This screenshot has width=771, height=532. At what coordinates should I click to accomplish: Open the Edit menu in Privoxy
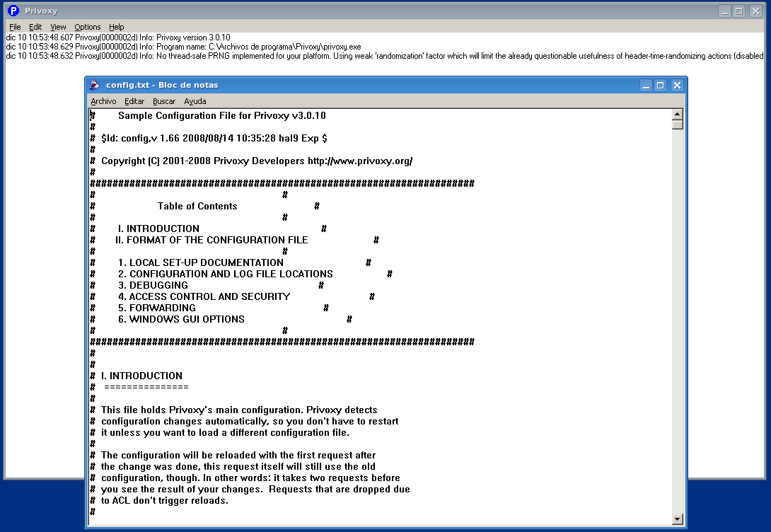pos(35,27)
